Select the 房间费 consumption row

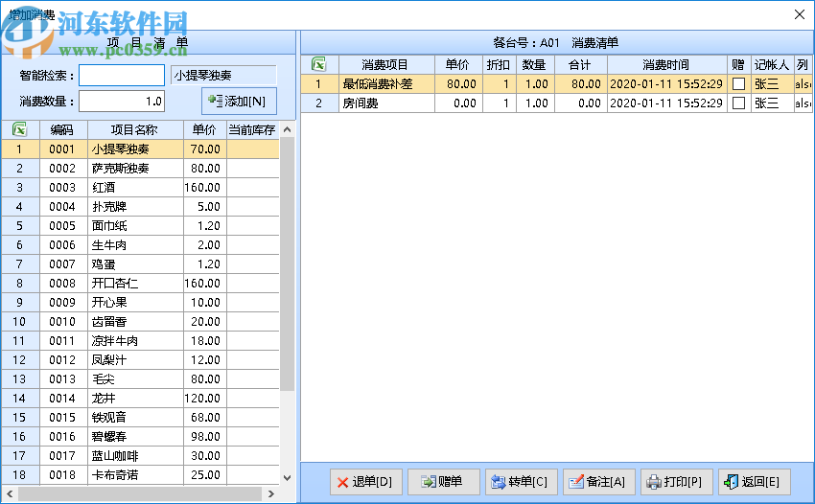pos(557,103)
